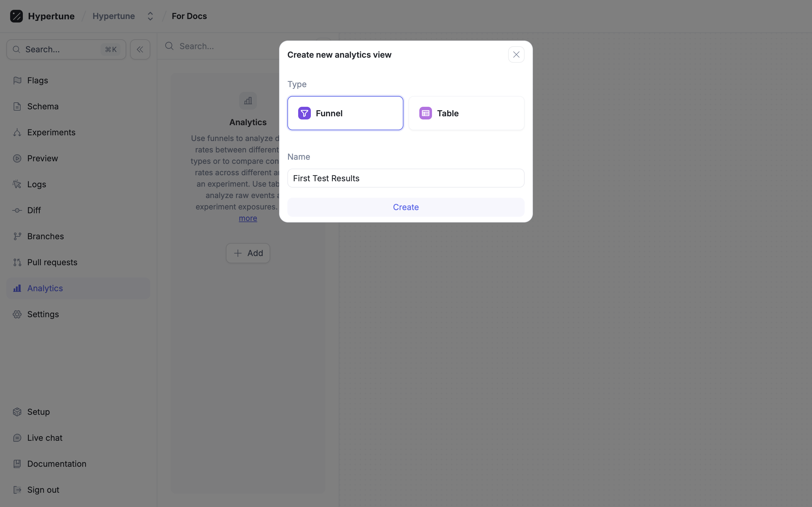812x507 pixels.
Task: Click the Hypertune logo icon
Action: pyautogui.click(x=16, y=16)
